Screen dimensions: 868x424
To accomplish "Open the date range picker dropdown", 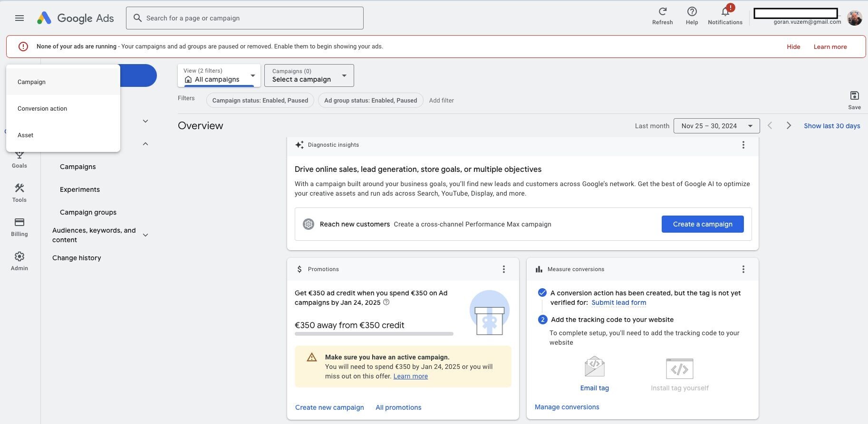I will coord(716,126).
